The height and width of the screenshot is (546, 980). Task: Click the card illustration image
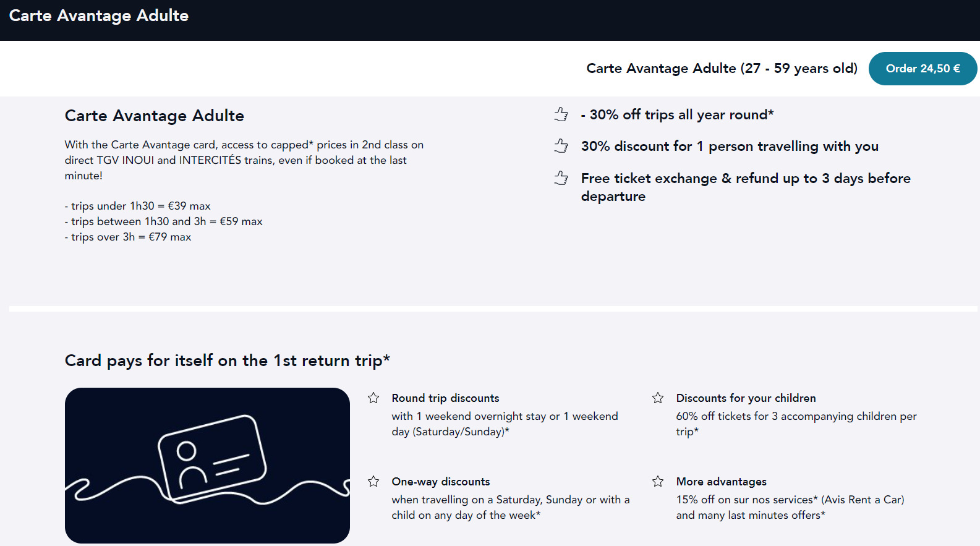pyautogui.click(x=207, y=466)
